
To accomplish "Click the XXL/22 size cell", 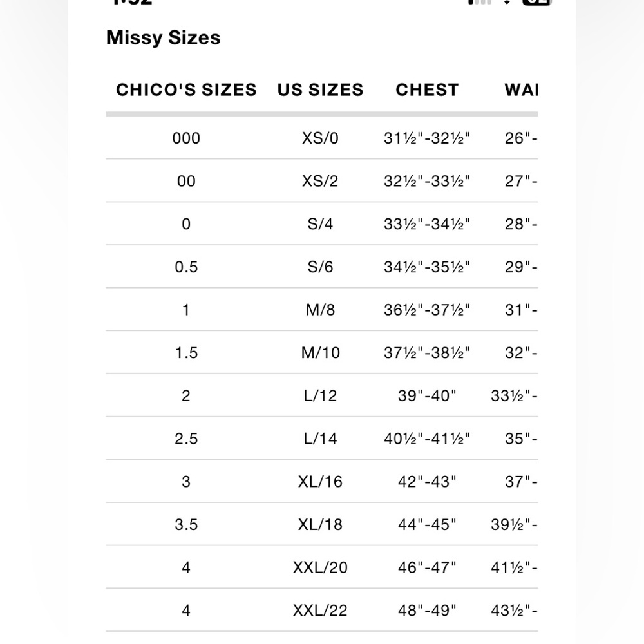I will tap(320, 611).
